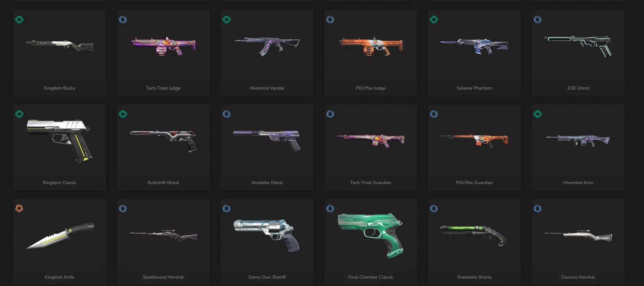644x286 pixels.
Task: Click the green tier icon on Kingdom Bucky
Action: tap(19, 20)
